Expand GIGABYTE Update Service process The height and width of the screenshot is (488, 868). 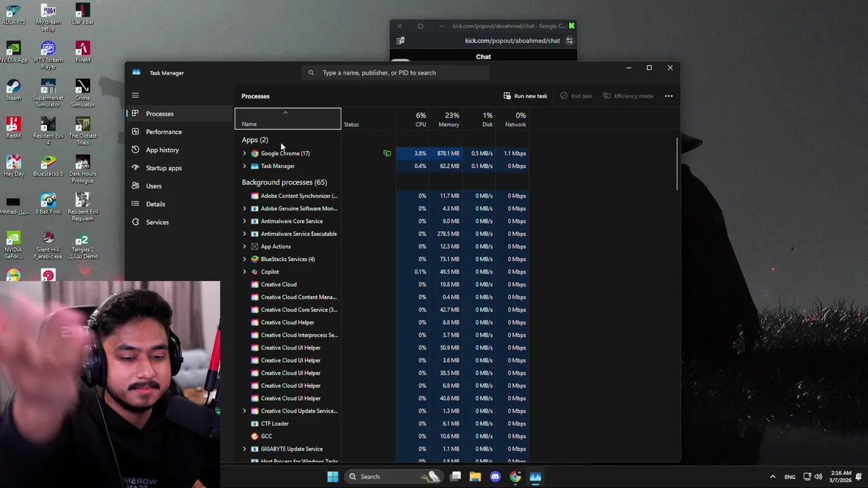click(244, 449)
